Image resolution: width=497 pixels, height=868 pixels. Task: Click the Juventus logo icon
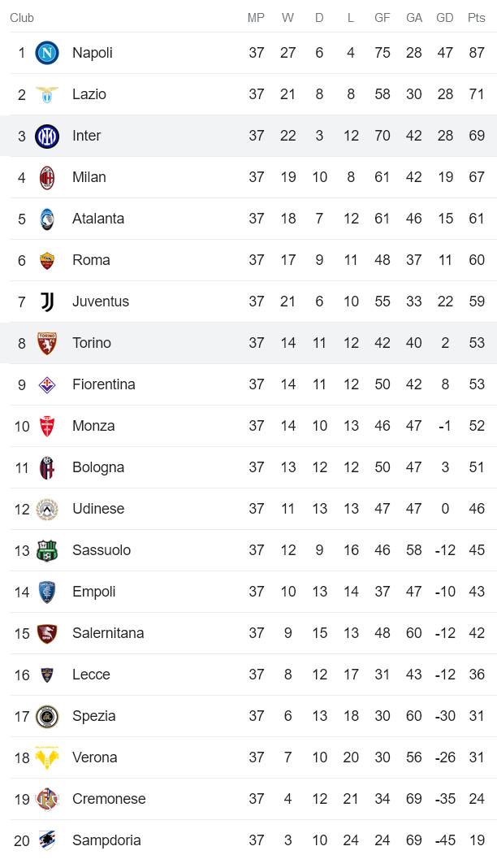[x=47, y=302]
